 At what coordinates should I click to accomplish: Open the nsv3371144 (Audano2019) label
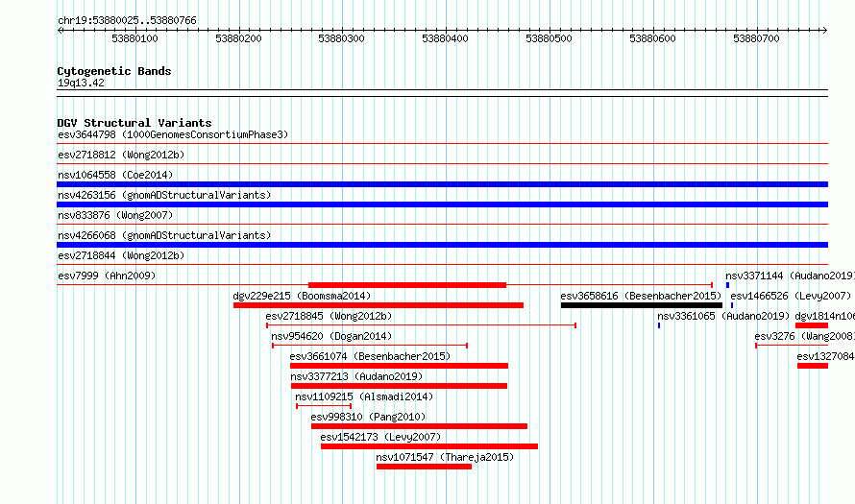click(x=790, y=276)
